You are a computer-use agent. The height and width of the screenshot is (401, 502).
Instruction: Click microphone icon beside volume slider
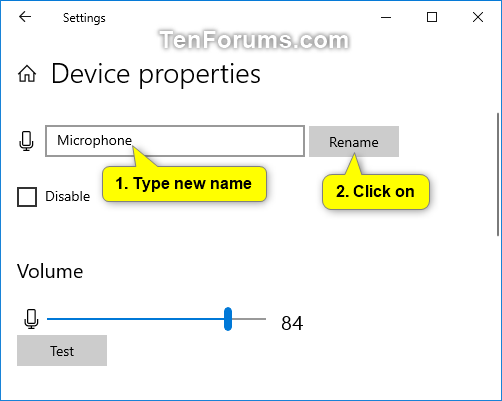(31, 319)
